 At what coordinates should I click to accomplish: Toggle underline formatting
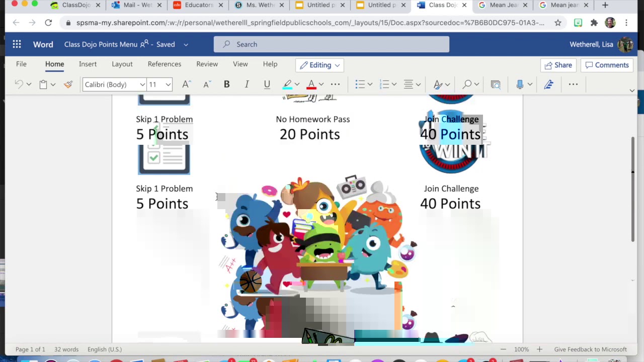(267, 84)
